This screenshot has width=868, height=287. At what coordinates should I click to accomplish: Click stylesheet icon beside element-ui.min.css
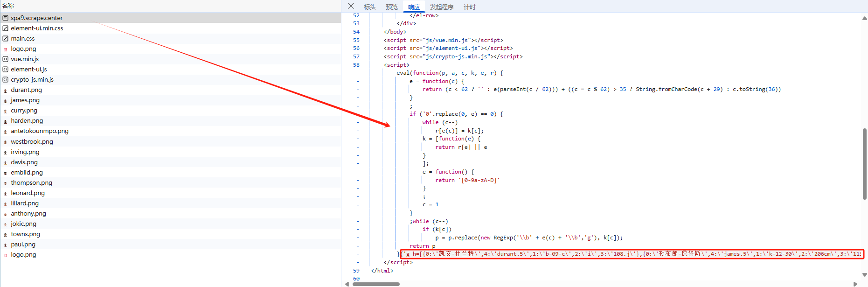point(6,28)
